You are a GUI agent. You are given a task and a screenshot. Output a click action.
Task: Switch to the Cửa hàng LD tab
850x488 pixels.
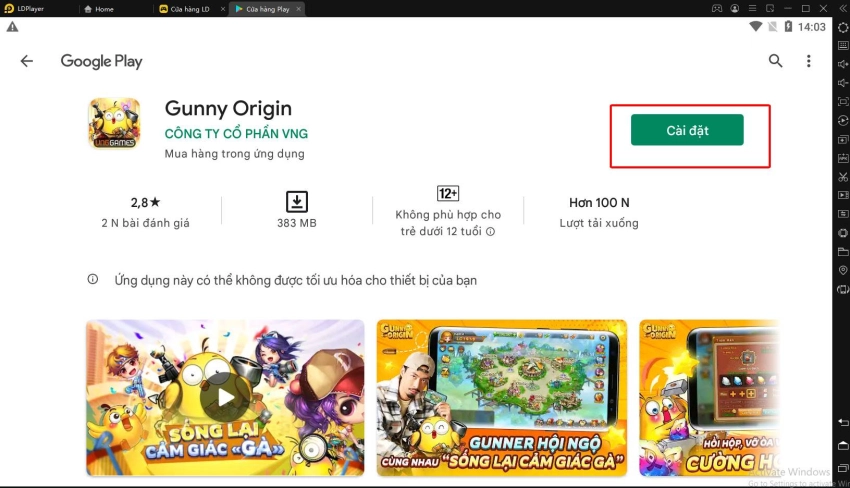184,9
